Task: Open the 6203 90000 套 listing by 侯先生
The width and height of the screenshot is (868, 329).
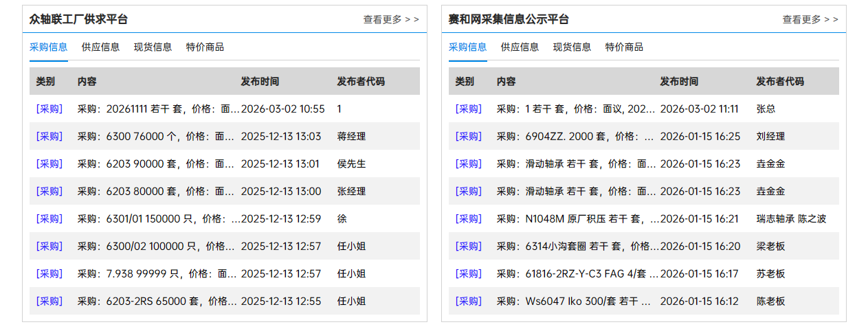Action: (x=158, y=164)
